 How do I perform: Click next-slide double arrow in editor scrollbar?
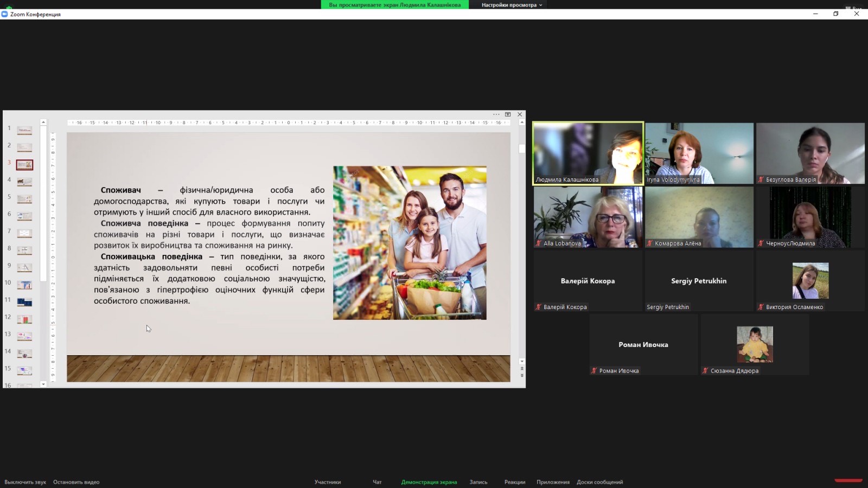pyautogui.click(x=522, y=375)
